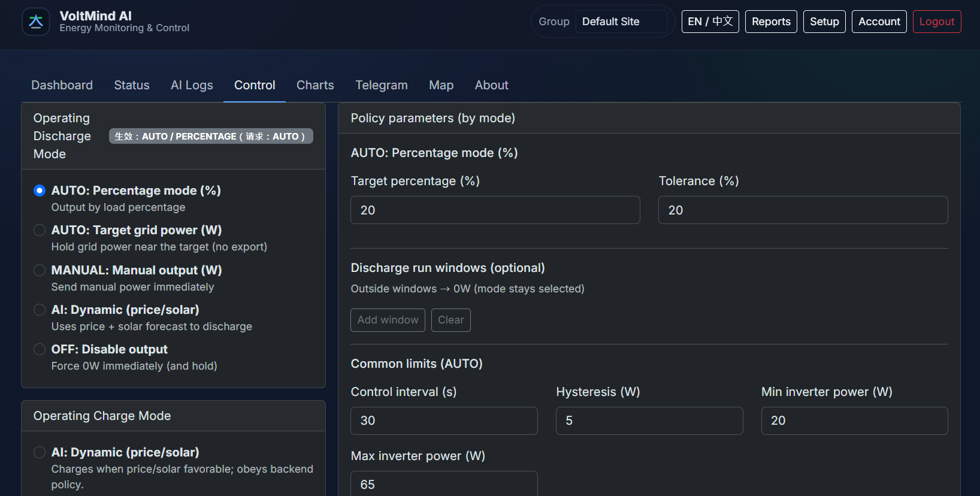This screenshot has height=496, width=980.
Task: Select AUTO: Target grid power mode
Action: point(40,230)
